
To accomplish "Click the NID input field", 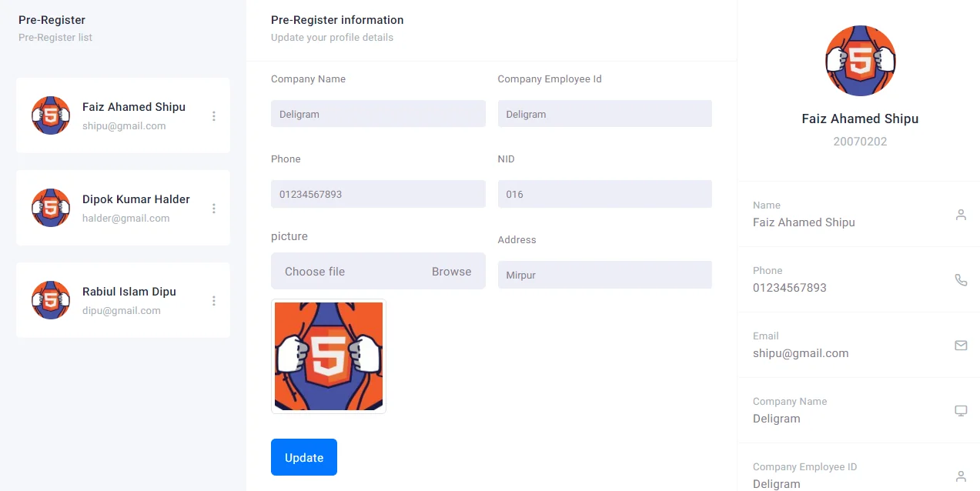I will click(604, 194).
